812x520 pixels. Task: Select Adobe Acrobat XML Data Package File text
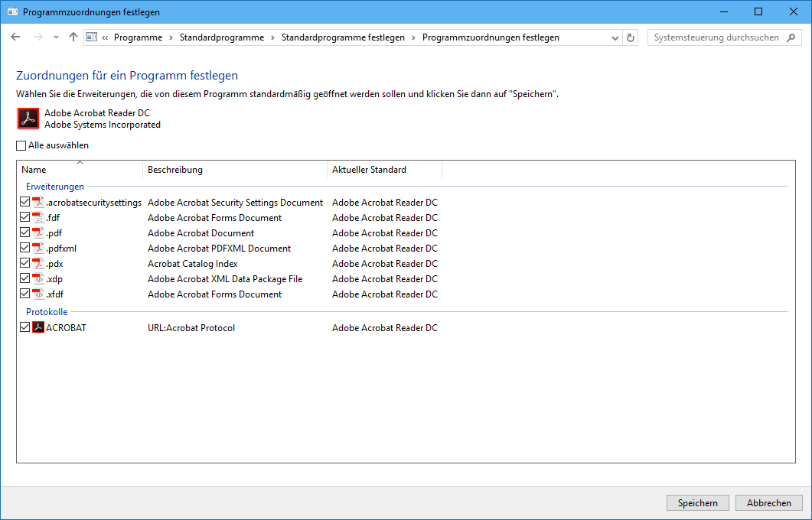point(225,279)
